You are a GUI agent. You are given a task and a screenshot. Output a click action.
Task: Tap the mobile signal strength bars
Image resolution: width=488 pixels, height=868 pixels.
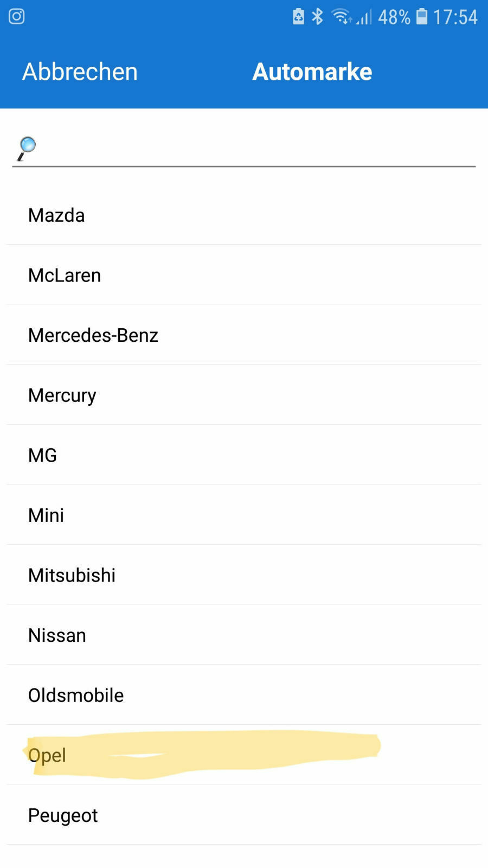pos(364,18)
